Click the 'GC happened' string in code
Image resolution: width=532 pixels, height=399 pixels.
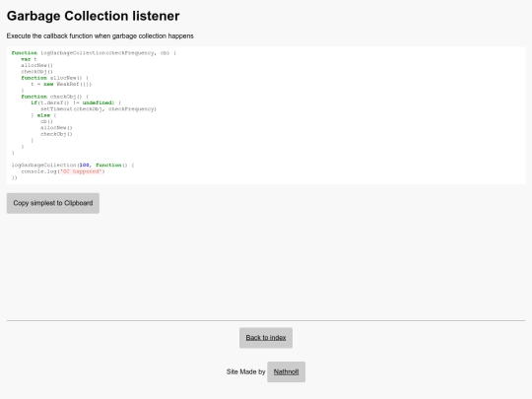click(x=82, y=171)
